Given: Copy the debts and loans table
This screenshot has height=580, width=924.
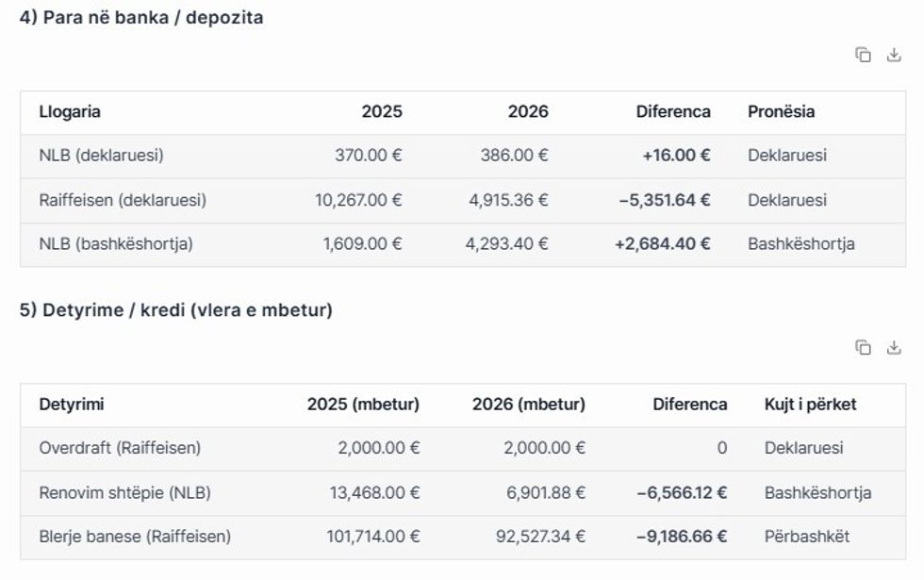Looking at the screenshot, I should pyautogui.click(x=863, y=347).
